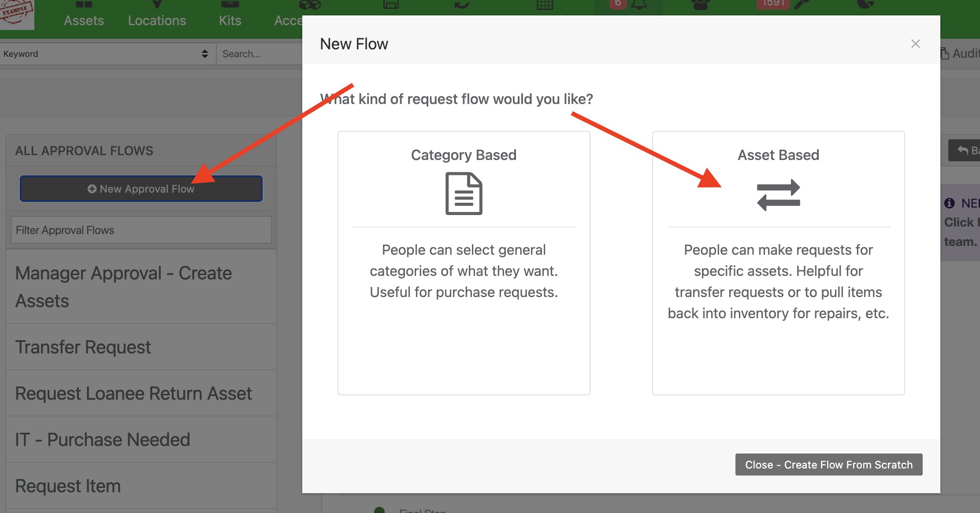The height and width of the screenshot is (513, 980).
Task: Choose the Asset Based card title
Action: point(778,155)
